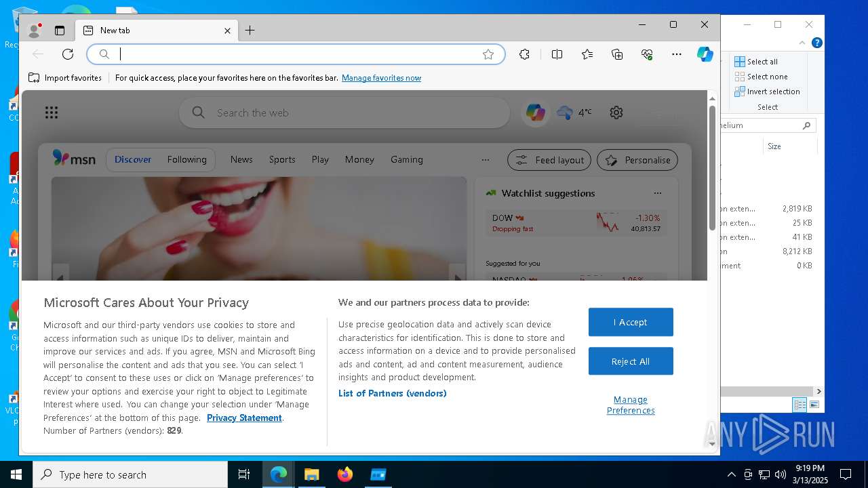Open the notifications center icon
Image resolution: width=868 pixels, height=488 pixels.
point(846,474)
